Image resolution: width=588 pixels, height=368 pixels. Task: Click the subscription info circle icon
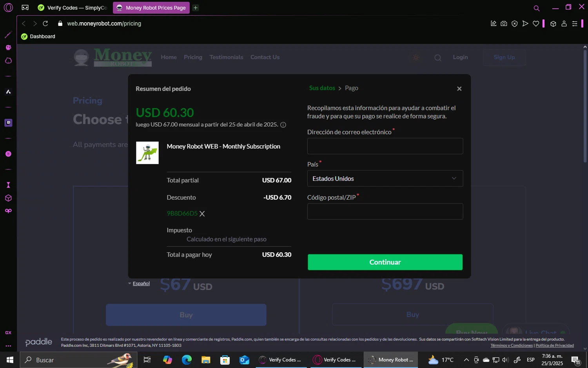283,125
